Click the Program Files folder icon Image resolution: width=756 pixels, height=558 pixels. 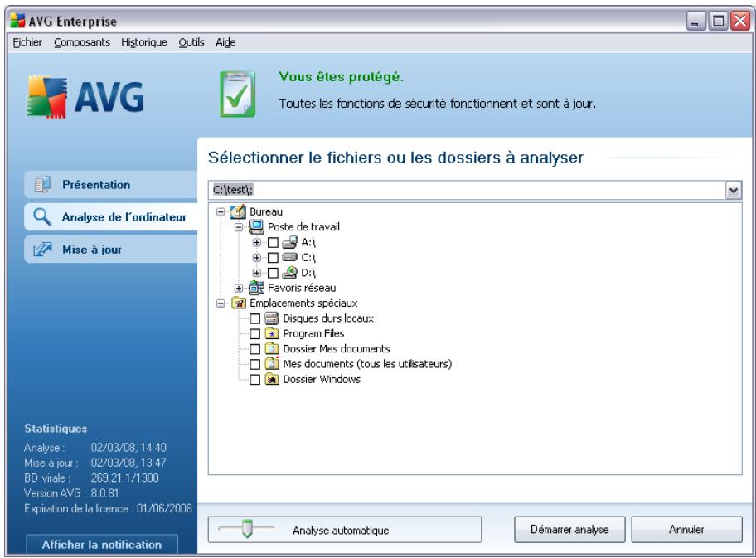[272, 334]
